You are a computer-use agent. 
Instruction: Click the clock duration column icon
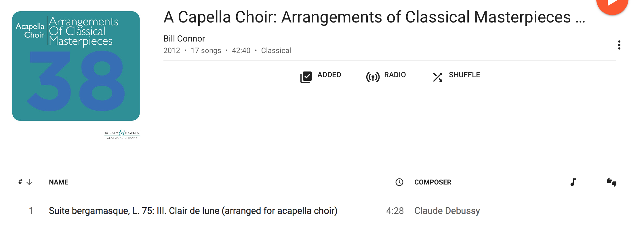pyautogui.click(x=399, y=182)
